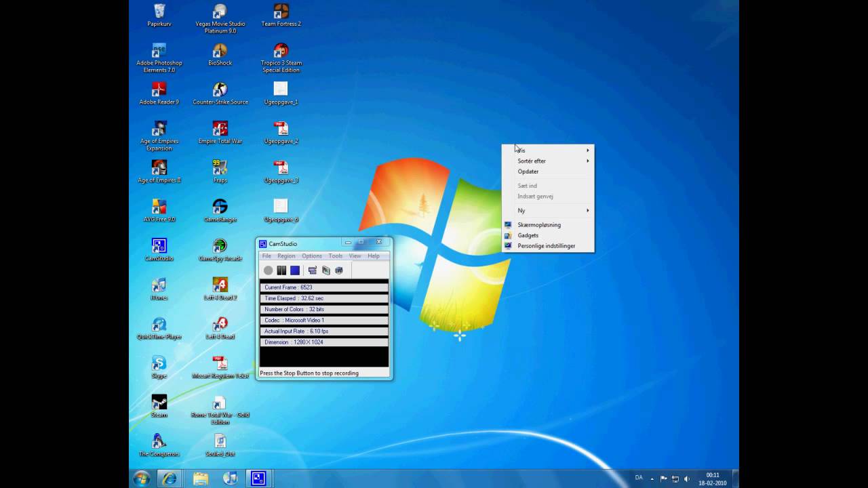The height and width of the screenshot is (488, 868).
Task: Select Adobe Photoshop Elements 7.0 icon
Action: 159,58
